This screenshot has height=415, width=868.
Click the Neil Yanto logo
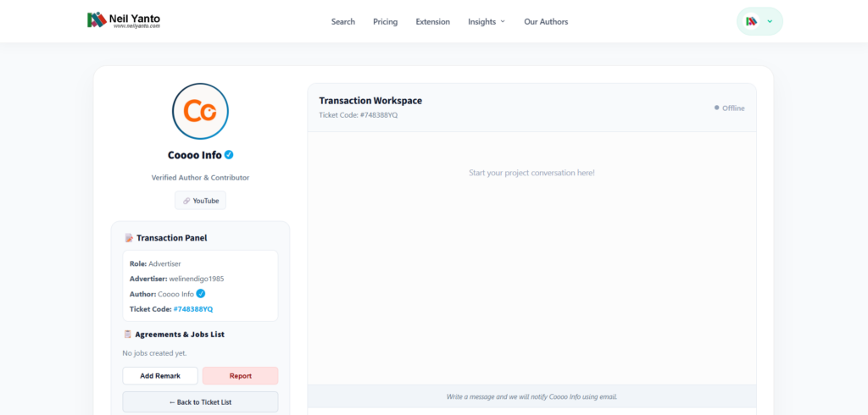(x=124, y=20)
